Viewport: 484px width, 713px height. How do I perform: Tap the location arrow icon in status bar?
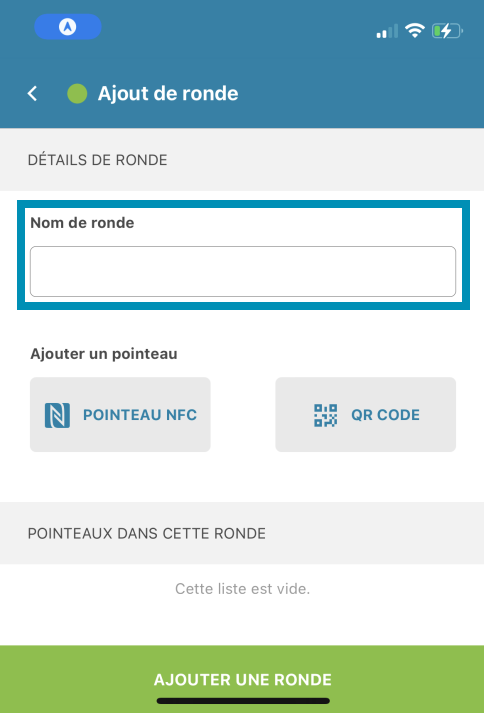point(68,27)
